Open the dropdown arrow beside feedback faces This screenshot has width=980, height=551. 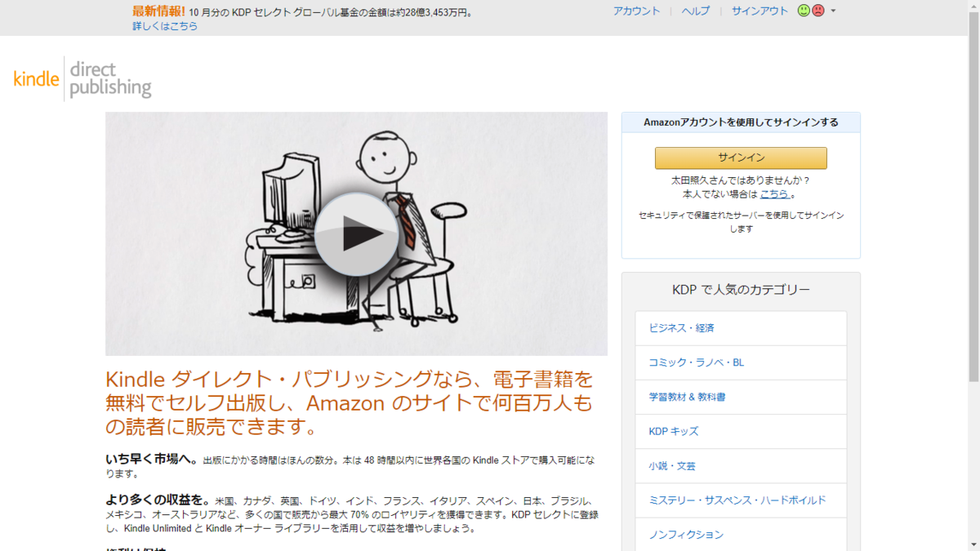pyautogui.click(x=833, y=11)
